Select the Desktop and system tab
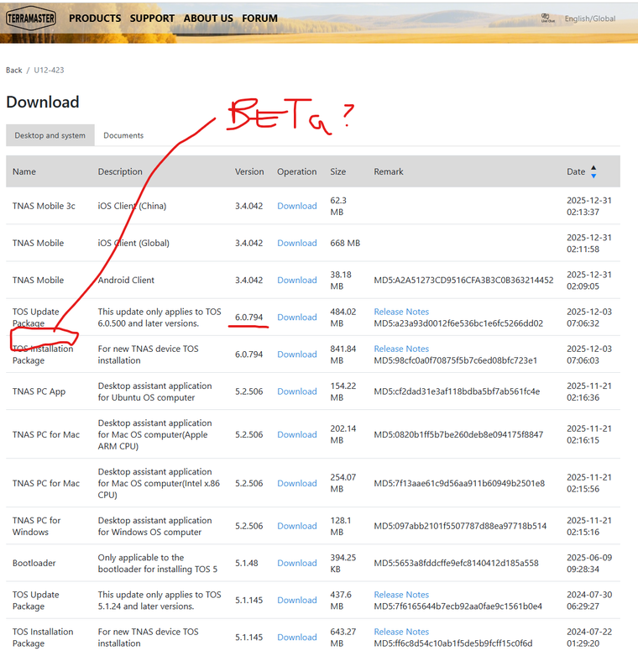 pos(50,135)
